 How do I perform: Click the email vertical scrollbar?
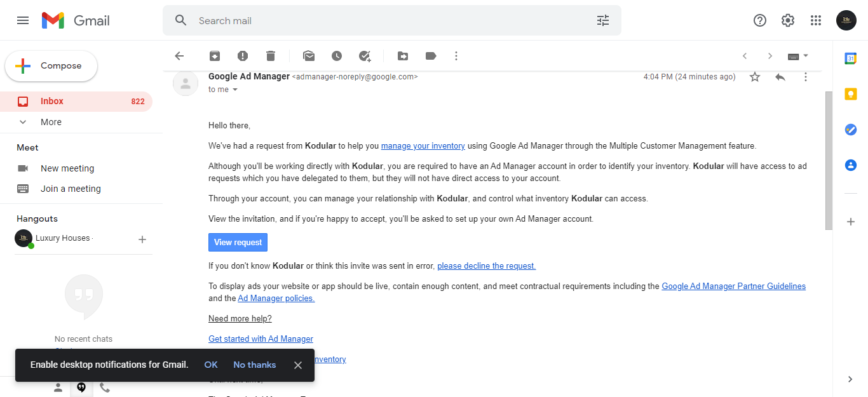(x=829, y=160)
